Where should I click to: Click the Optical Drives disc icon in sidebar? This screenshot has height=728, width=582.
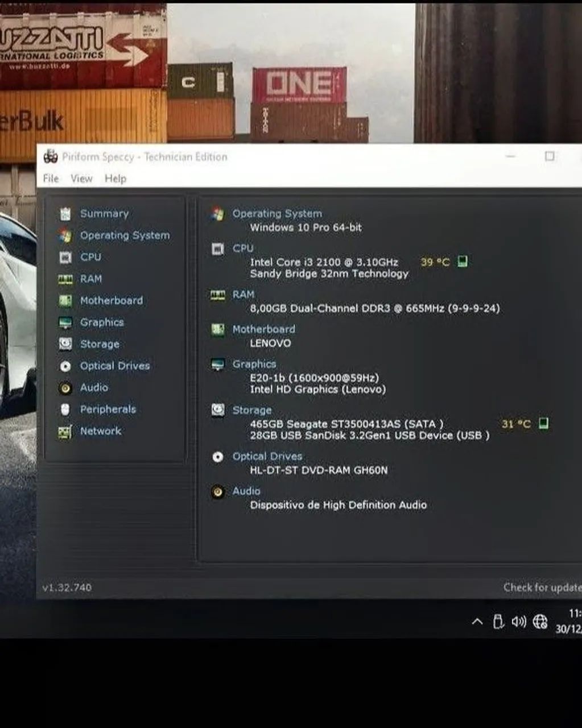coord(65,366)
